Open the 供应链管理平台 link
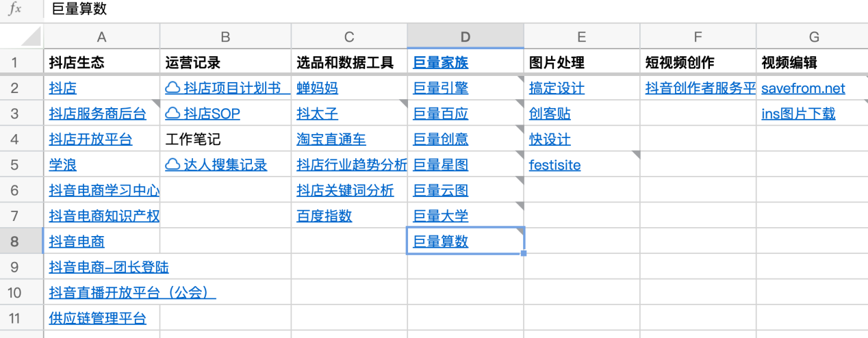This screenshot has height=338, width=868. [97, 318]
